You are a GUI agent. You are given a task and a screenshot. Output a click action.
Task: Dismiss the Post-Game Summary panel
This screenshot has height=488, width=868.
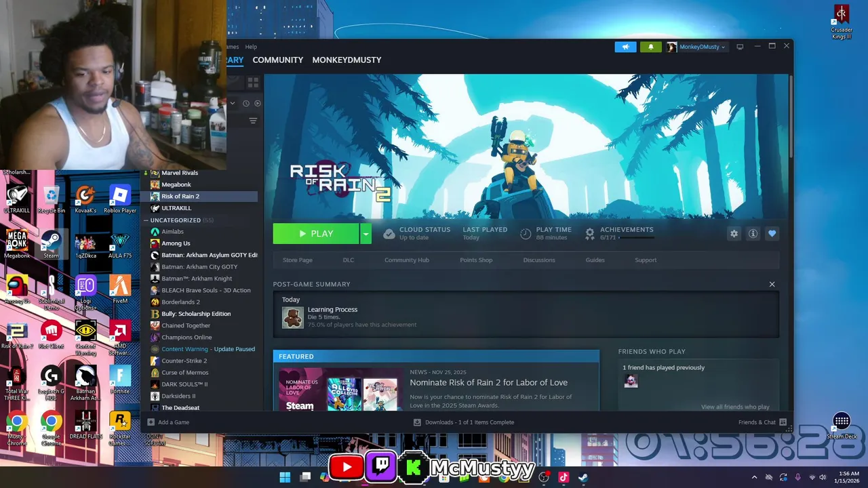coord(772,285)
